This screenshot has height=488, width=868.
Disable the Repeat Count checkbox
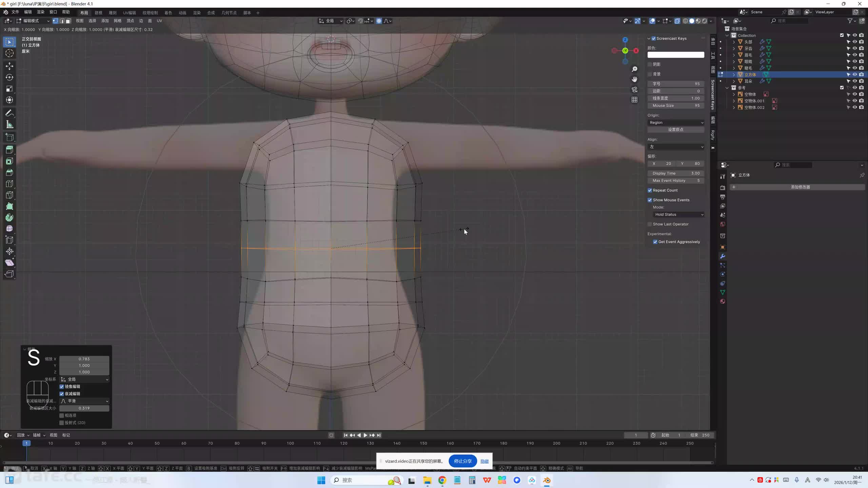tap(650, 190)
